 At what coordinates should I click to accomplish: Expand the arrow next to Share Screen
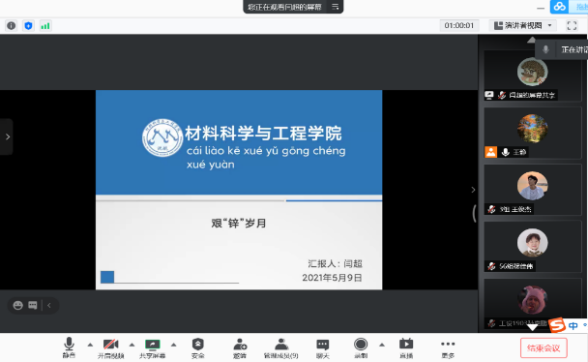(x=173, y=345)
